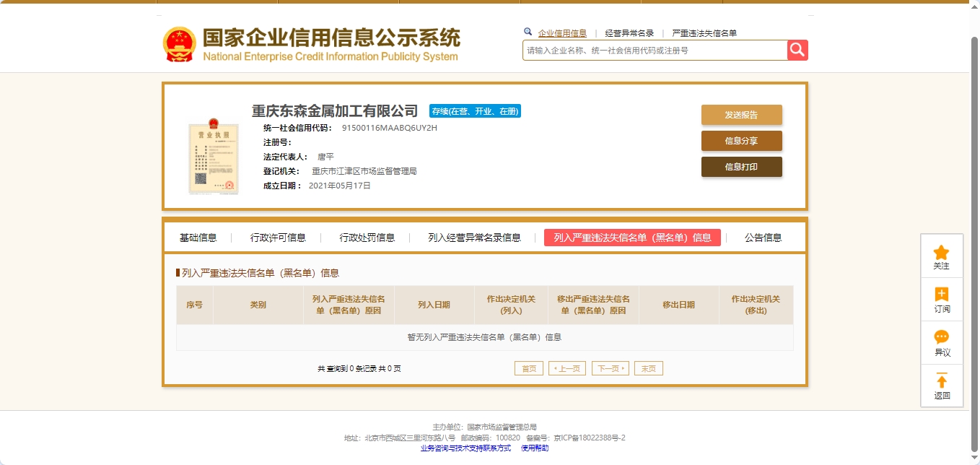
Task: Click the national emblem logo
Action: (x=179, y=45)
